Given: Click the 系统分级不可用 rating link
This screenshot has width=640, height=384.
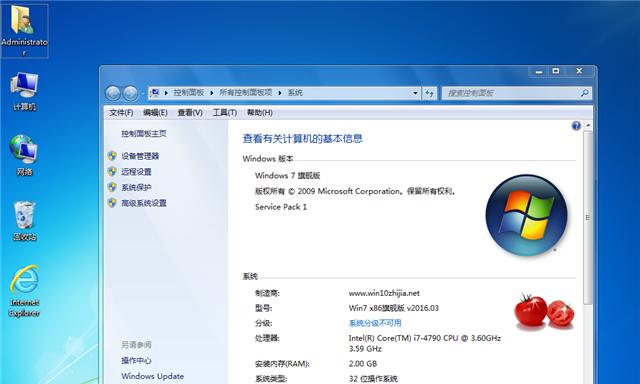Looking at the screenshot, I should point(375,323).
